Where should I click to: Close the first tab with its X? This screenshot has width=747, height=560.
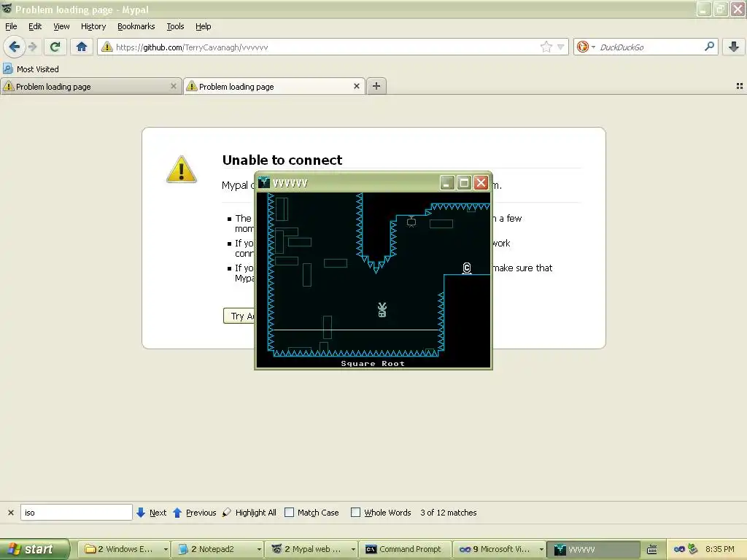point(174,86)
